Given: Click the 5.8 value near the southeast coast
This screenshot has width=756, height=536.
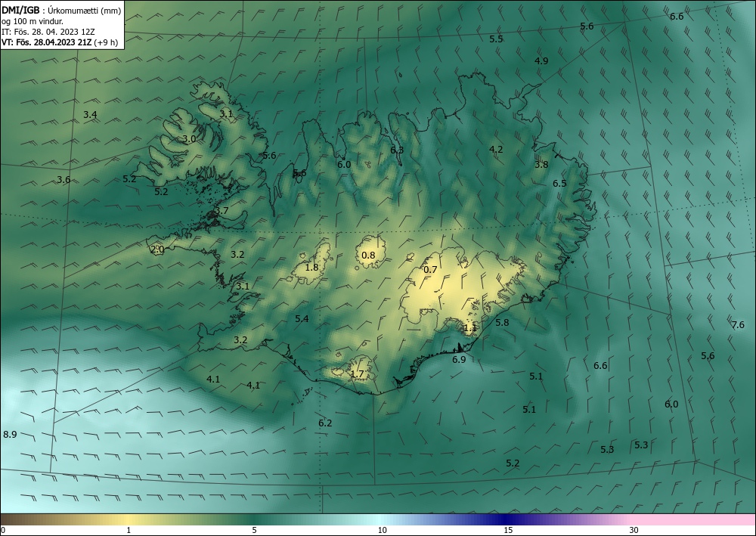Looking at the screenshot, I should (x=503, y=323).
